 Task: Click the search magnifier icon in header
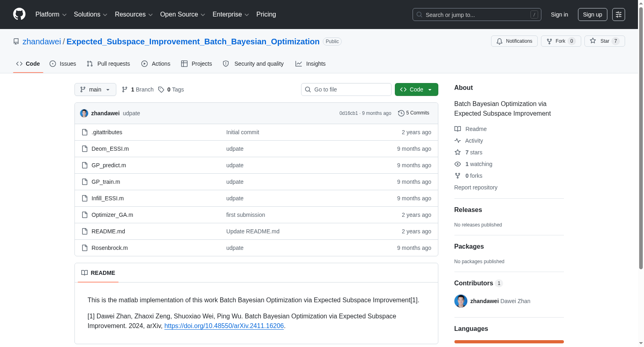(x=419, y=15)
